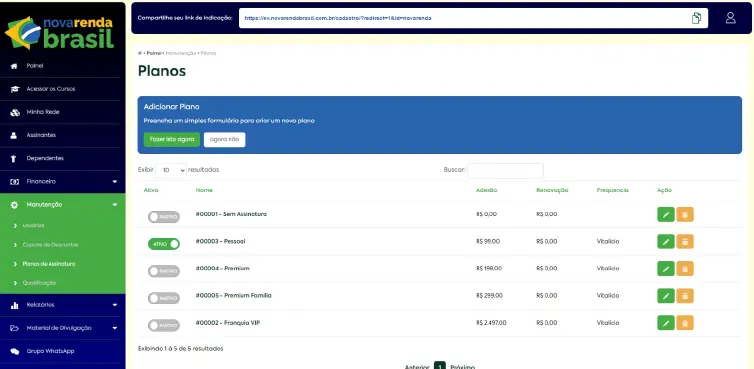Delete the Sem Assinatura plan with the trash icon
Screen dimensions: 754x369
coord(685,215)
